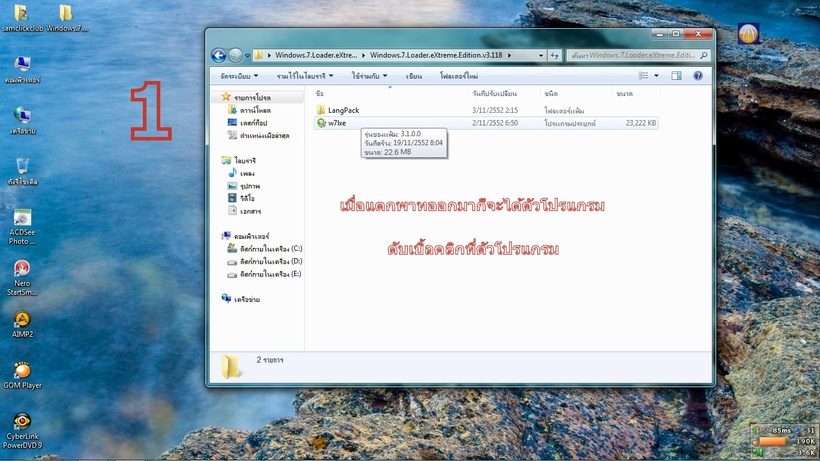Click the Back arrow in Explorer

pos(219,55)
